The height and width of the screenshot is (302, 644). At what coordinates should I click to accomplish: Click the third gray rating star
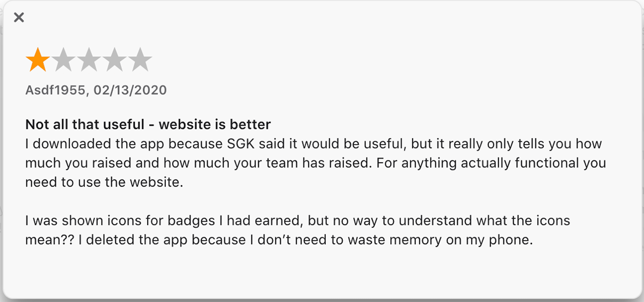pos(89,60)
